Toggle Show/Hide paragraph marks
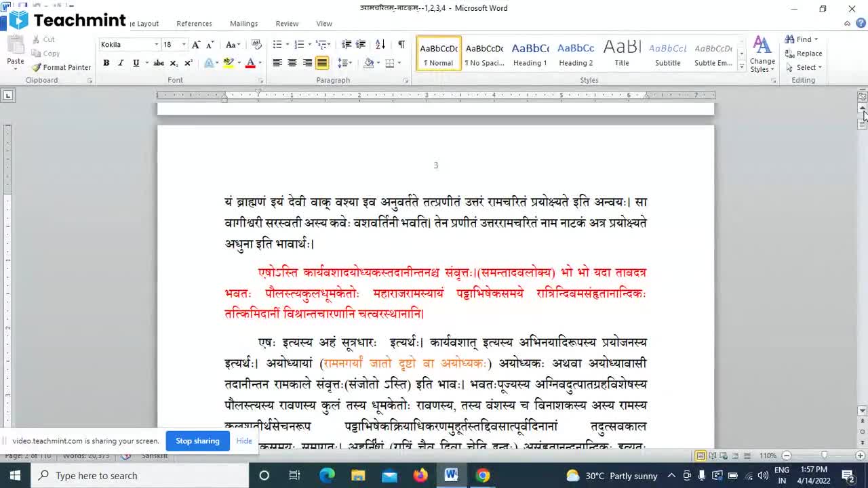Image resolution: width=868 pixels, height=488 pixels. [x=401, y=45]
